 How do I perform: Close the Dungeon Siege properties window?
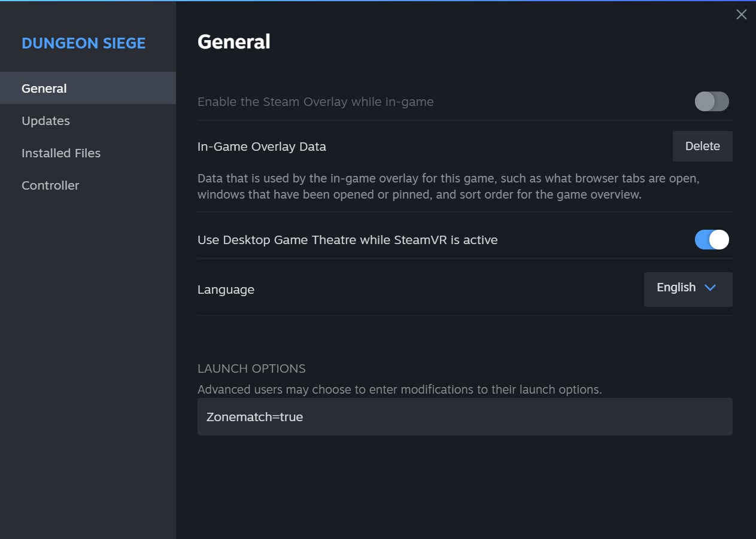tap(741, 15)
